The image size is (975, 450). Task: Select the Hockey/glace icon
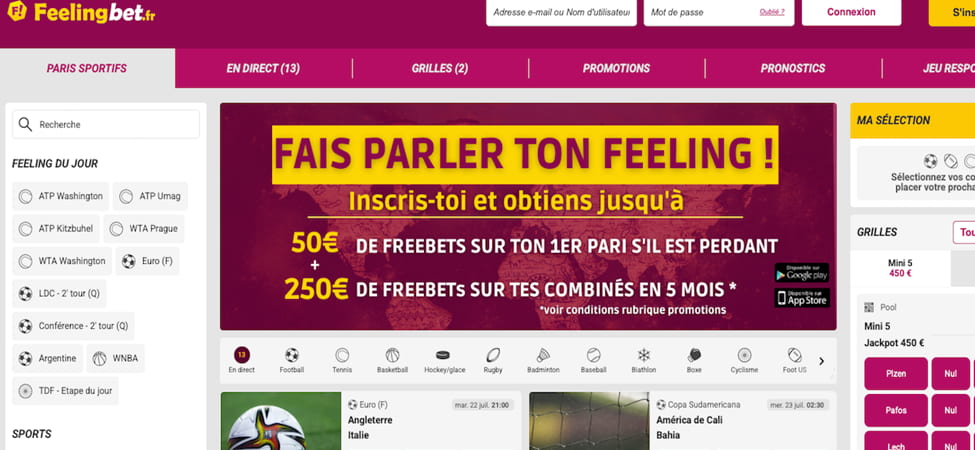[x=445, y=360]
